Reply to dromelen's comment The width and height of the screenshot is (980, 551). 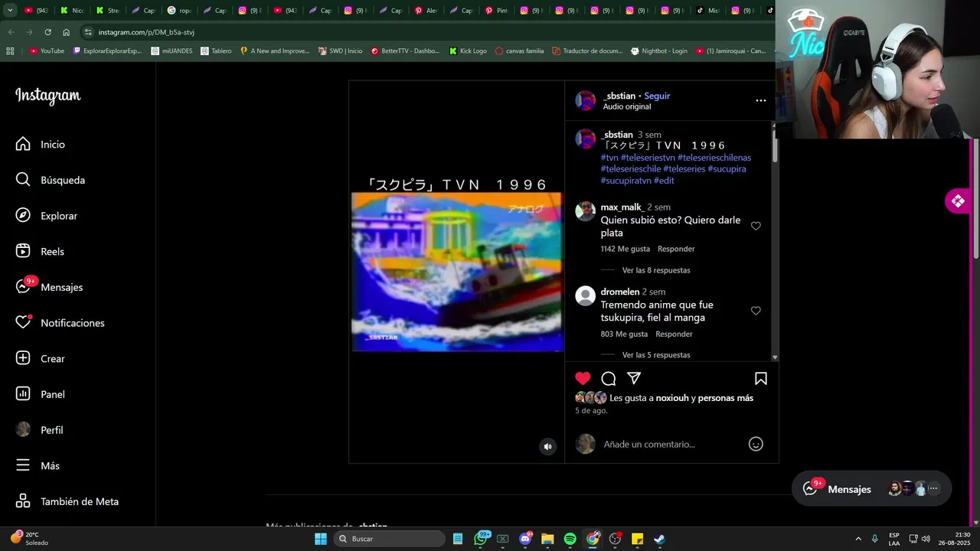674,334
